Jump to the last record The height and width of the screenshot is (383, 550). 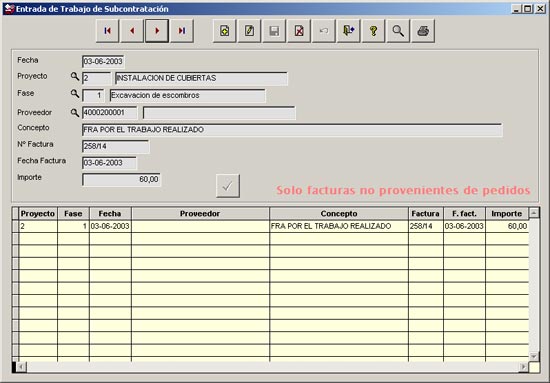pyautogui.click(x=182, y=31)
